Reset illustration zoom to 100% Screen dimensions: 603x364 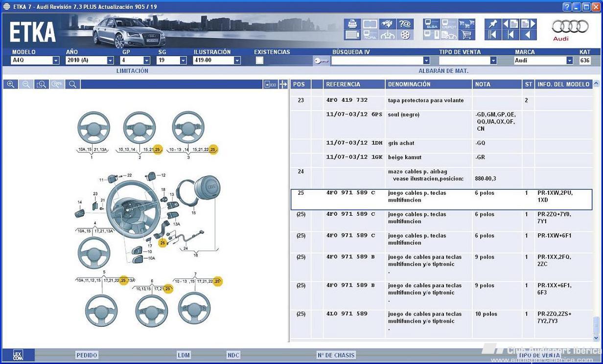coord(57,84)
